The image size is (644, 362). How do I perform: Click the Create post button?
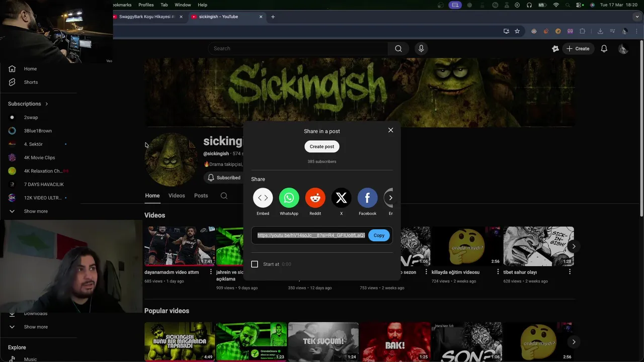(322, 146)
